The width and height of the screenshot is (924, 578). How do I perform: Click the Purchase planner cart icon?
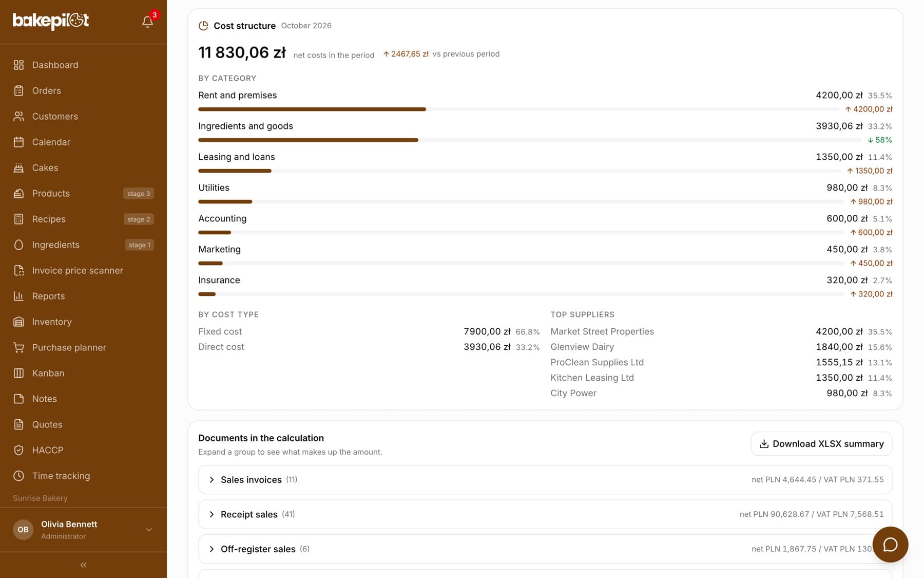point(19,347)
